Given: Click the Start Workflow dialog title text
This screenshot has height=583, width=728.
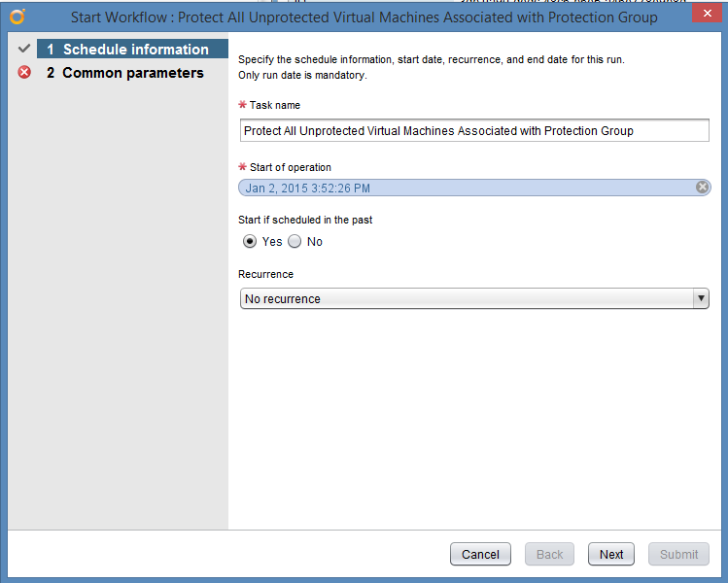Looking at the screenshot, I should pyautogui.click(x=364, y=17).
